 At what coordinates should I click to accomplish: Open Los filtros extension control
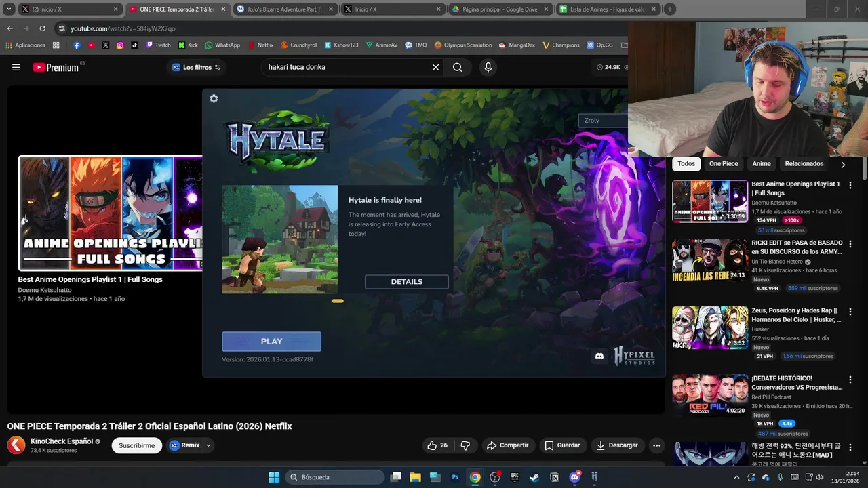(196, 67)
